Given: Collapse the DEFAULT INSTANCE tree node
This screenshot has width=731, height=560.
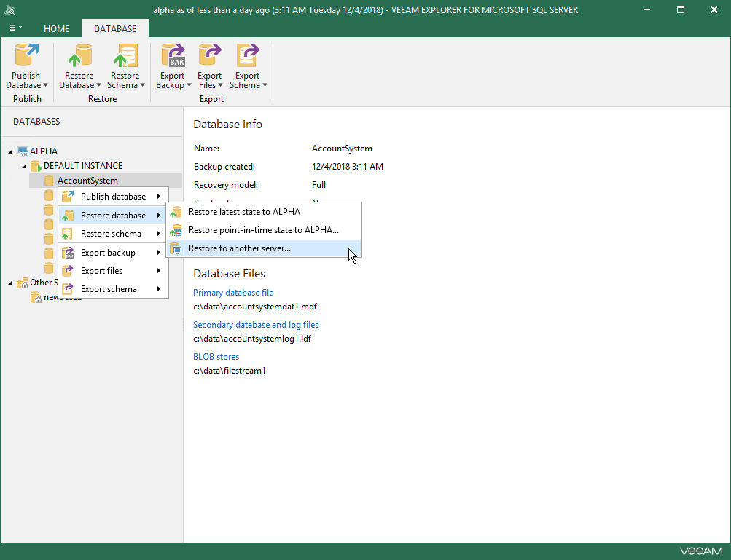Looking at the screenshot, I should 24,166.
